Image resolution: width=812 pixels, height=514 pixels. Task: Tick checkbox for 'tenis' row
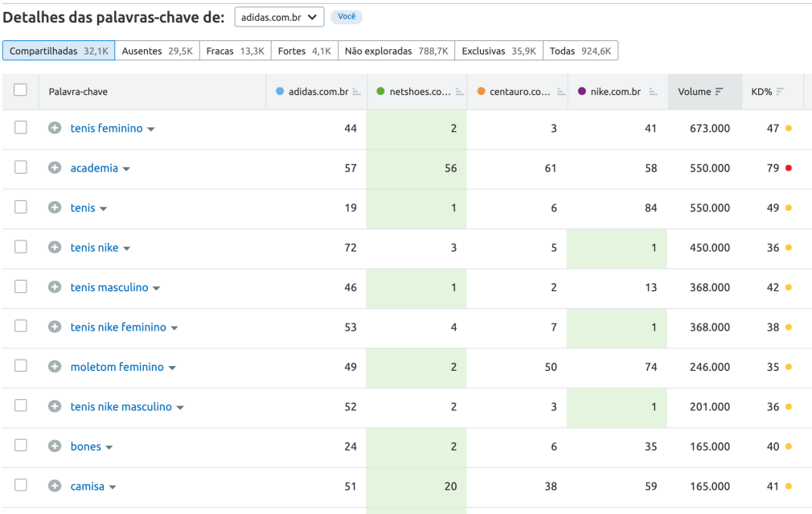click(21, 208)
